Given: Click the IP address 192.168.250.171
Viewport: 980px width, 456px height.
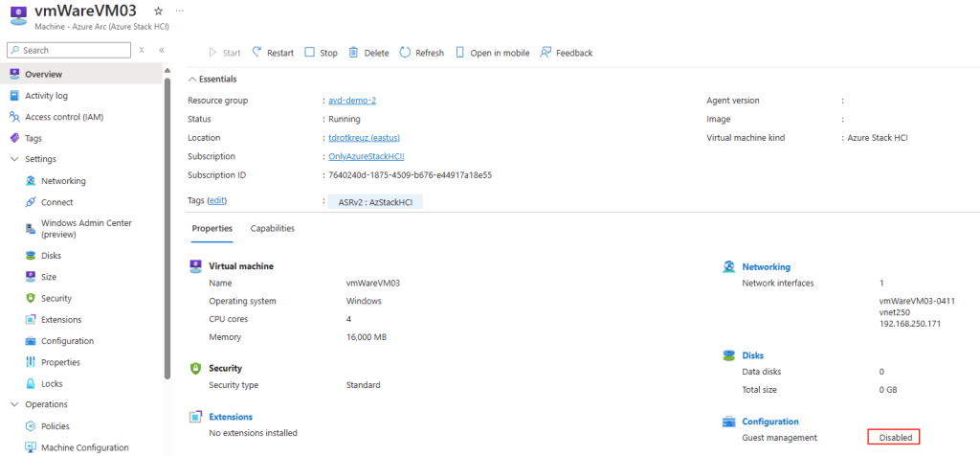Looking at the screenshot, I should point(910,324).
